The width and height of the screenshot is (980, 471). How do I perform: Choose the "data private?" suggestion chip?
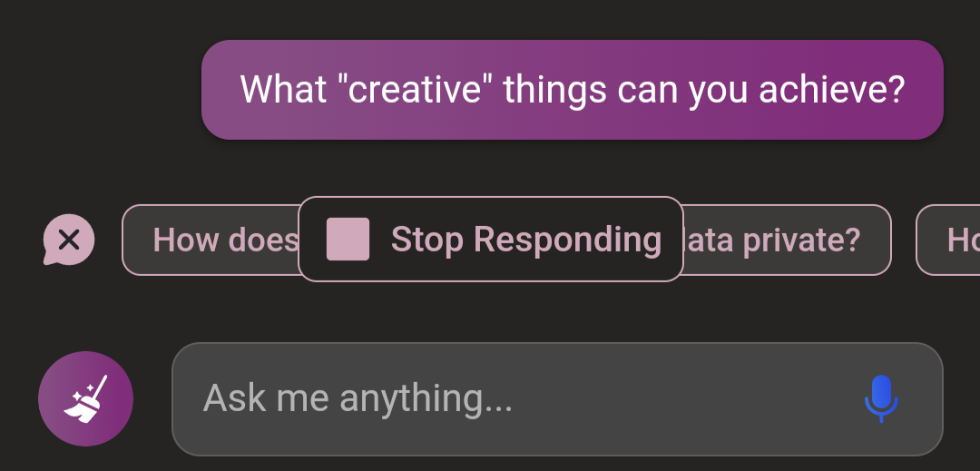pos(786,240)
